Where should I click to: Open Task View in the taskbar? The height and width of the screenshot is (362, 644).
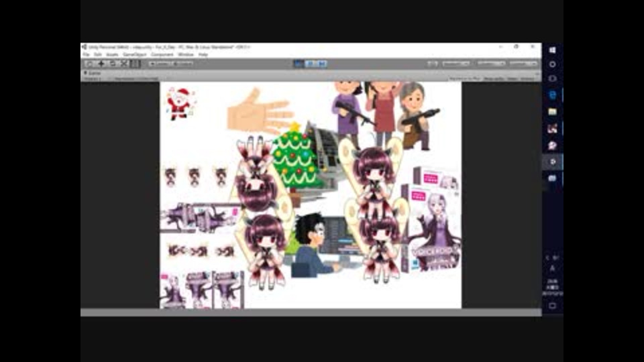552,78
